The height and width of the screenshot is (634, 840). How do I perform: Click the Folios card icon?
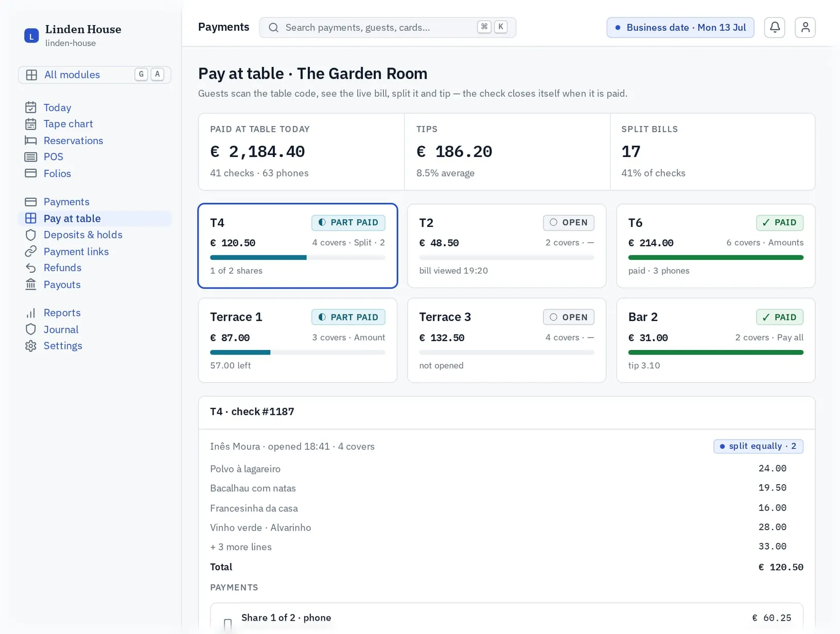31,173
